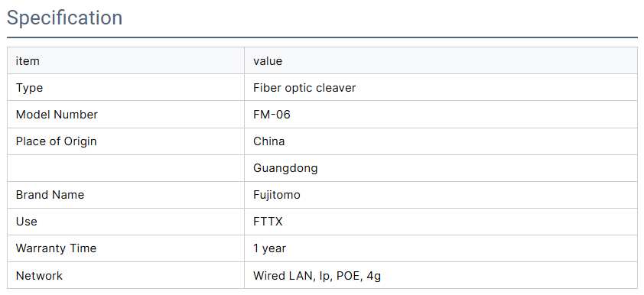Click the divider line under Specification
The image size is (644, 295).
(x=322, y=37)
